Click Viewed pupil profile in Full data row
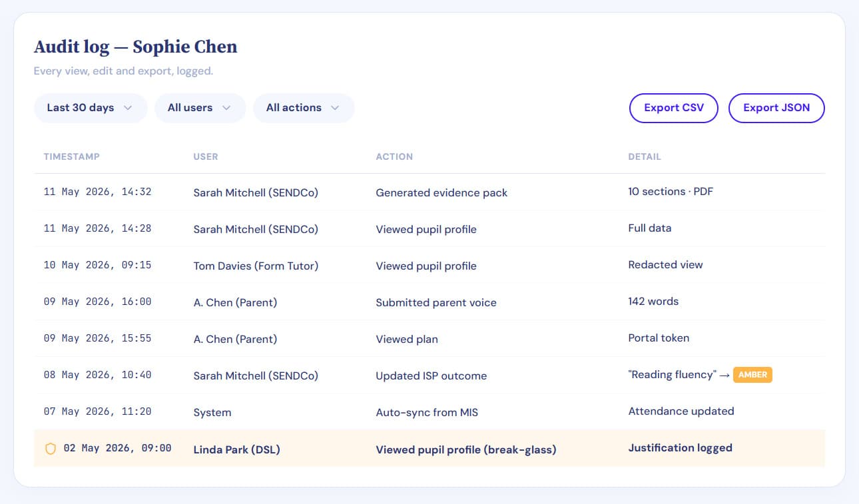This screenshot has width=859, height=504. pyautogui.click(x=426, y=229)
